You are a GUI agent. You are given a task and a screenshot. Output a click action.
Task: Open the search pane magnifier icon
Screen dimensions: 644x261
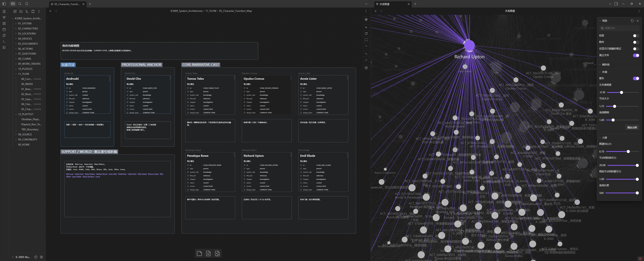[x=20, y=4]
